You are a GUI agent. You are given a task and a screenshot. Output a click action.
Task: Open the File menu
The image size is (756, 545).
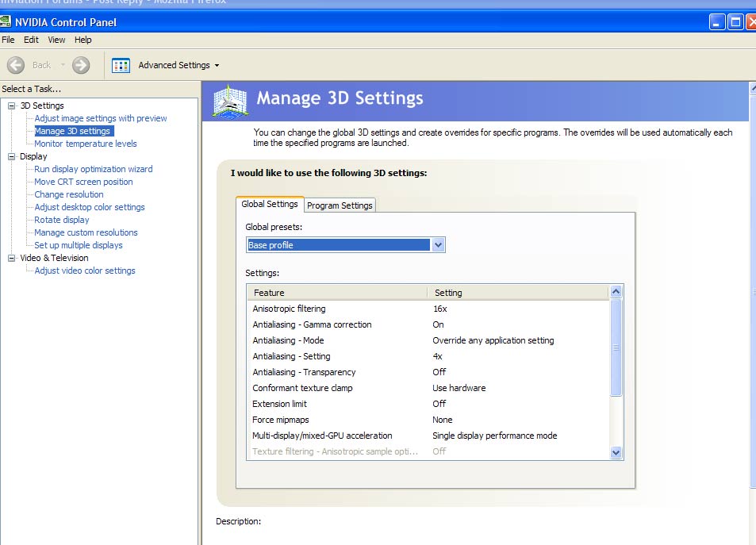[x=8, y=40]
